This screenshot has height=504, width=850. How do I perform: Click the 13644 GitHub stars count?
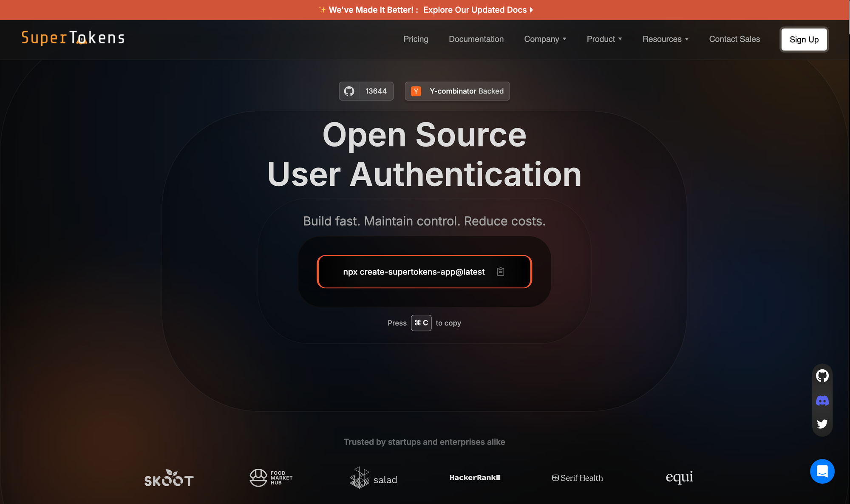[376, 91]
